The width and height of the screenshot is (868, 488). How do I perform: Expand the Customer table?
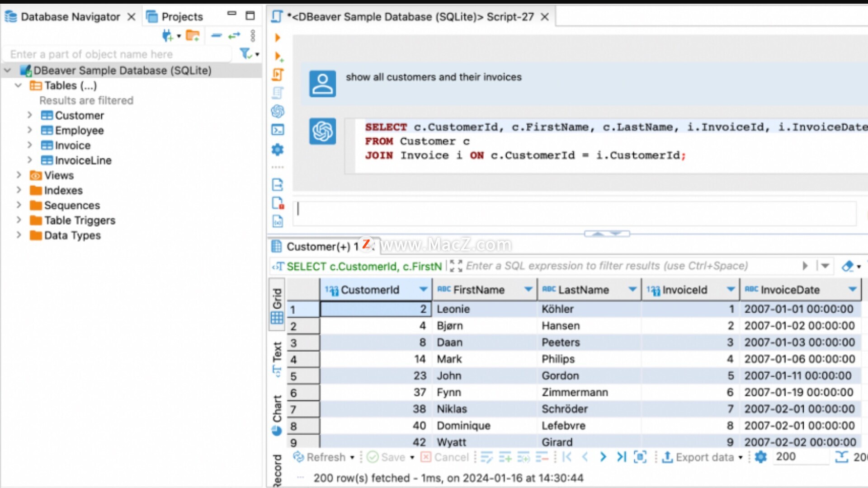pos(30,115)
